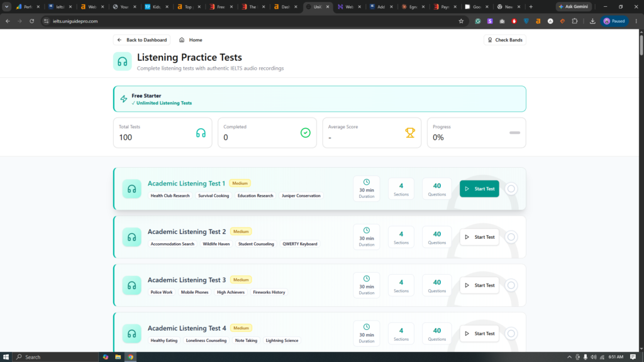Click the Loneliness Counseling tag

pos(206,341)
